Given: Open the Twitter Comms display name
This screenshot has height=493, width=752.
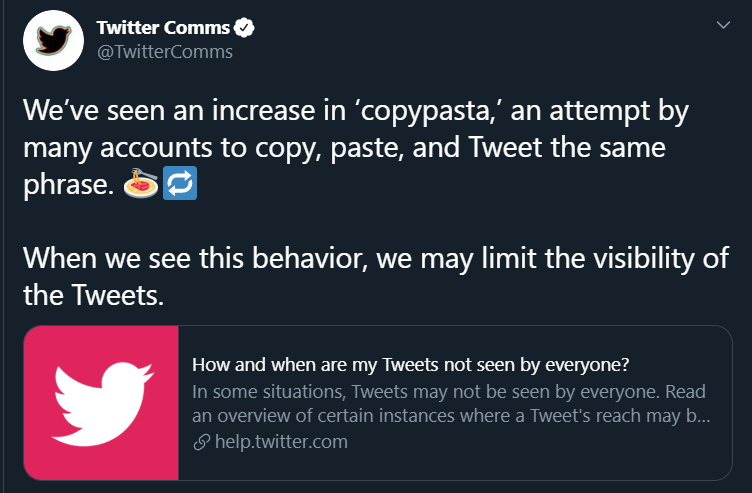Looking at the screenshot, I should click(x=164, y=28).
